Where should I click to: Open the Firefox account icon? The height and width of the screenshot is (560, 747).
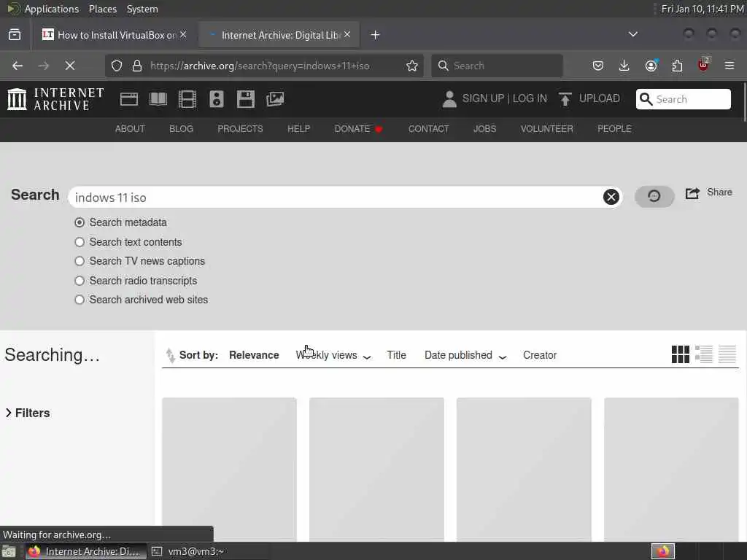(x=651, y=66)
